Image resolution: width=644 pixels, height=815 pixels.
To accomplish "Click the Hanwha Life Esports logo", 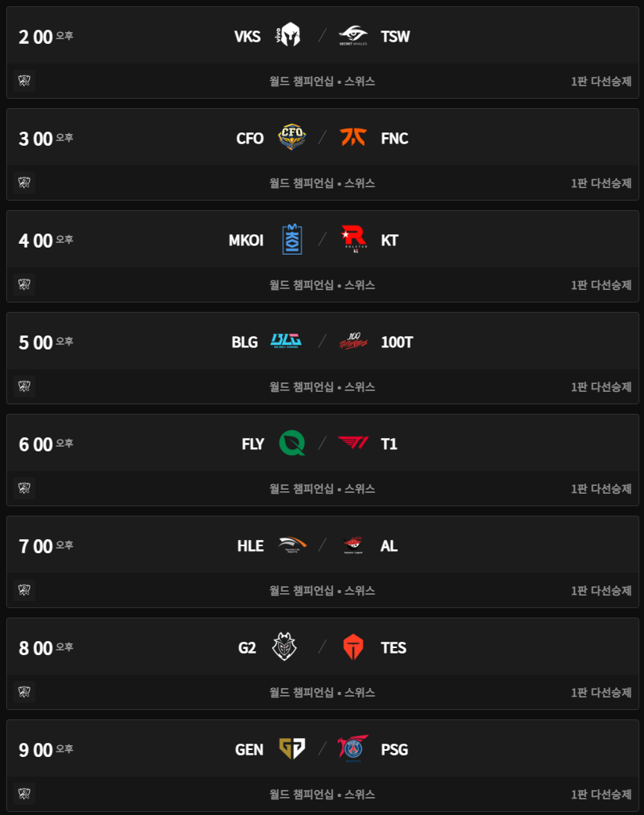I will [292, 545].
